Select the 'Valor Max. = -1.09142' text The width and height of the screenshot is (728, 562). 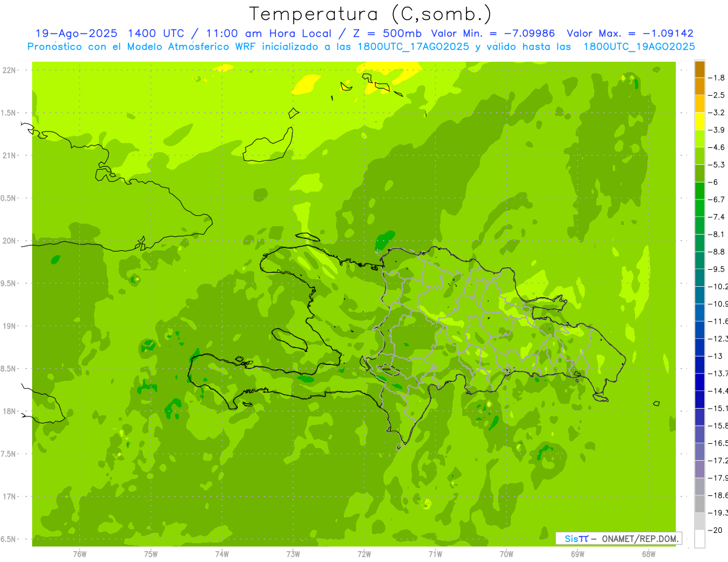coord(630,33)
